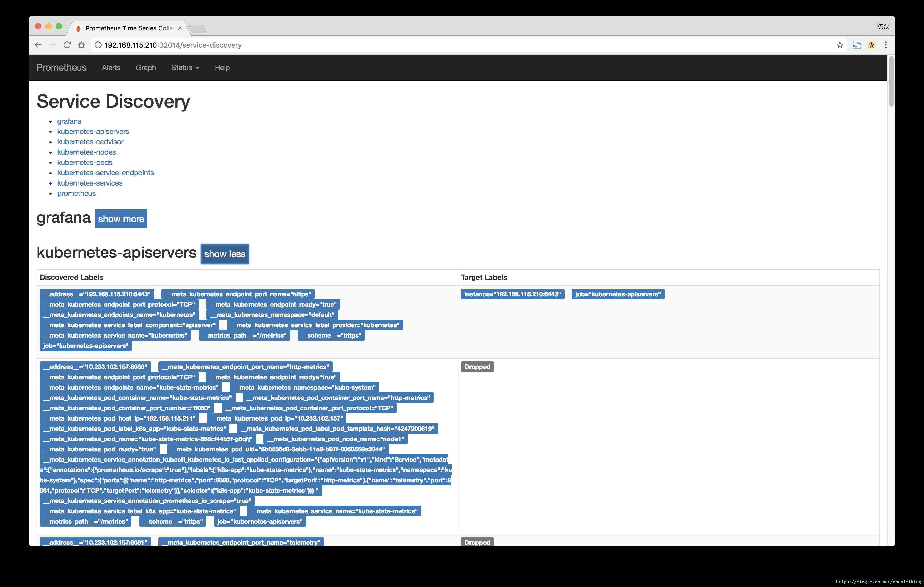Jump to kubernetes-services section link

tap(90, 183)
